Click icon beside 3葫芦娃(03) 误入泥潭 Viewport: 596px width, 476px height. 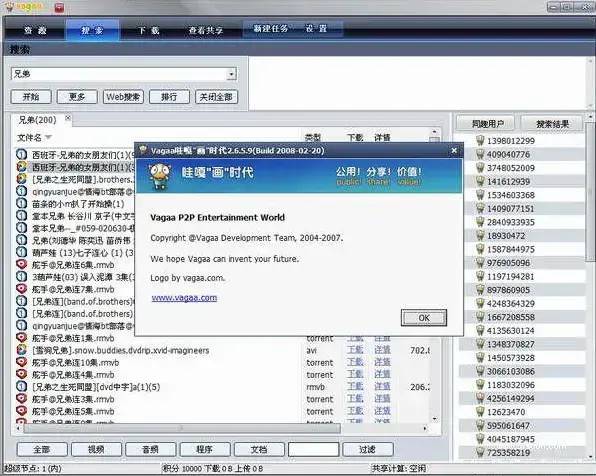pyautogui.click(x=21, y=277)
